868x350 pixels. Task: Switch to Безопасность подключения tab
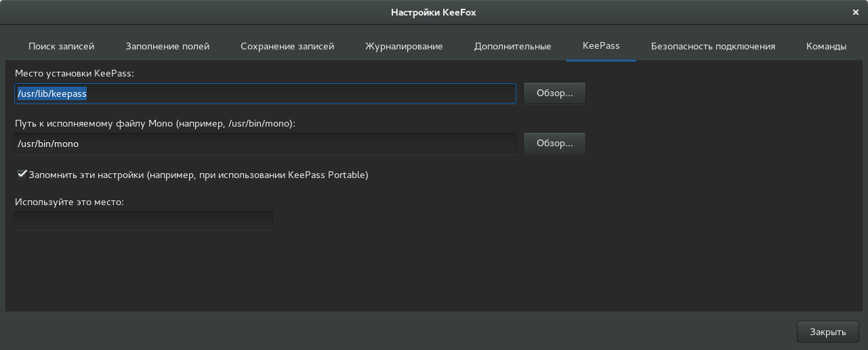[713, 46]
